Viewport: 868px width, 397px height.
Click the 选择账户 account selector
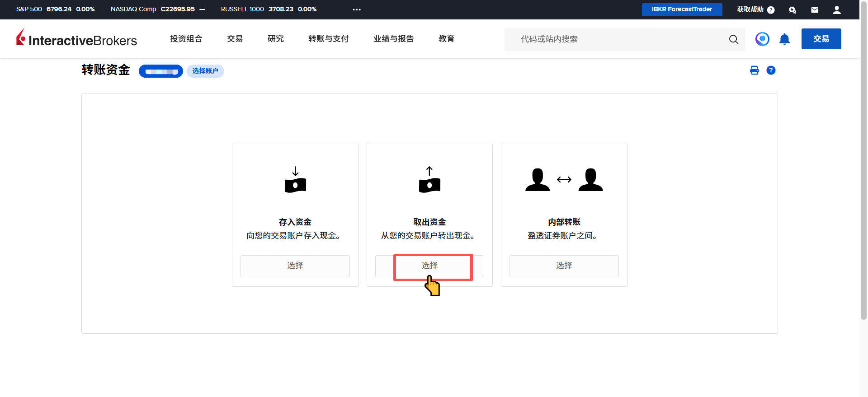pyautogui.click(x=205, y=71)
